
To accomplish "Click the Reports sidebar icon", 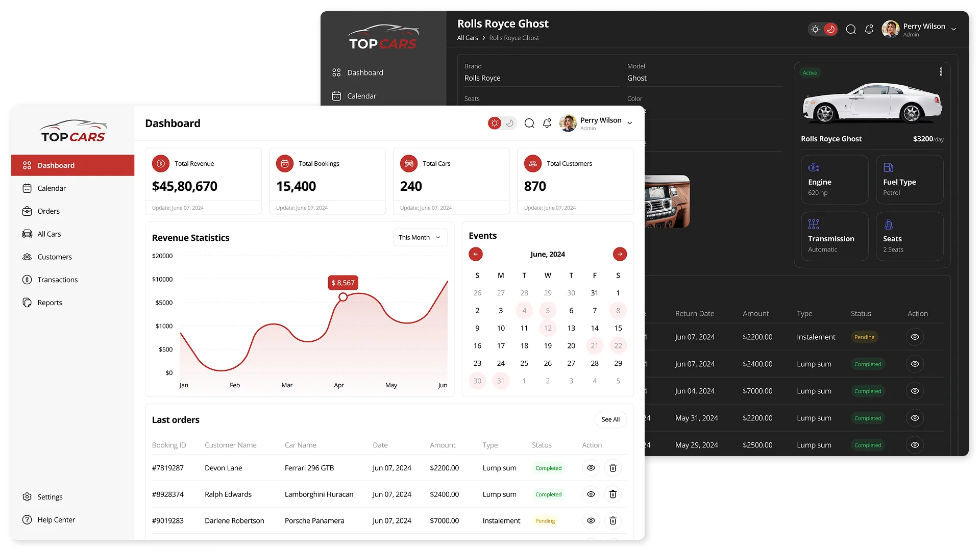I will 27,303.
